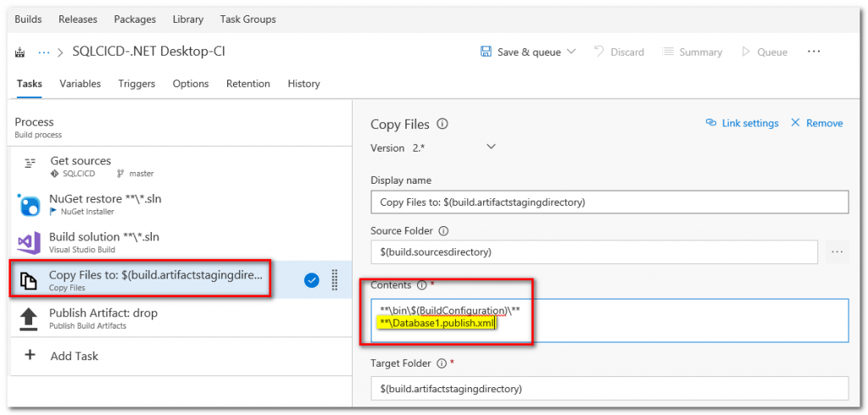Click the Copy Files info icon
Image resolution: width=868 pixels, height=415 pixels.
tap(442, 124)
